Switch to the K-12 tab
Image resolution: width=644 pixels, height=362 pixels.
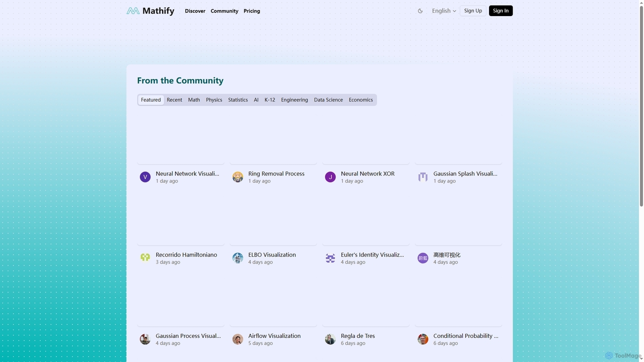[x=270, y=100]
